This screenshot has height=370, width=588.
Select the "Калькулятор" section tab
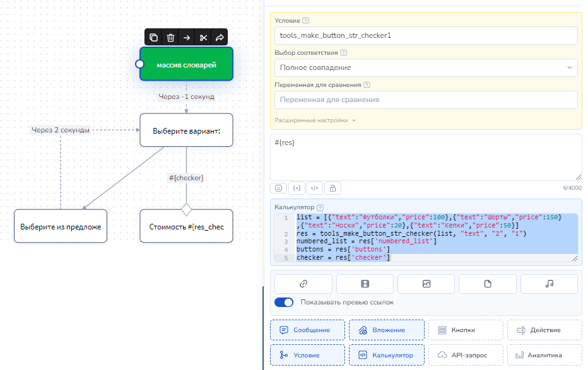pos(386,355)
